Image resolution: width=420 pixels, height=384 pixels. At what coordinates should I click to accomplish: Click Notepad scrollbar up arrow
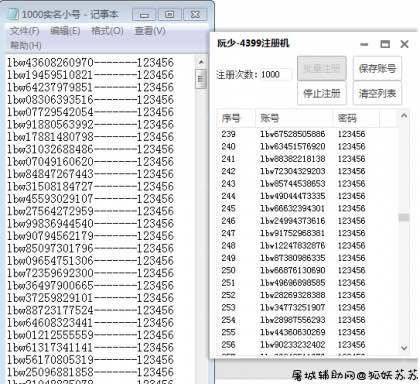[x=201, y=62]
